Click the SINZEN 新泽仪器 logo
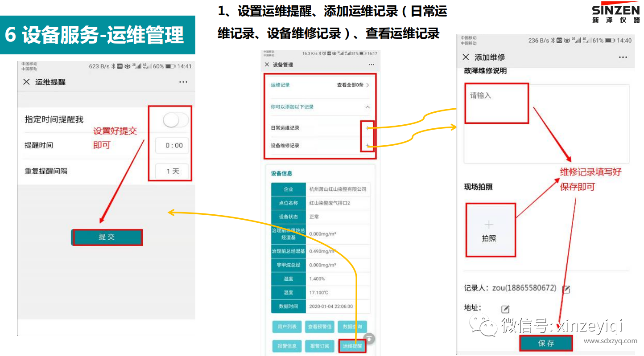The height and width of the screenshot is (356, 644). coord(615,13)
